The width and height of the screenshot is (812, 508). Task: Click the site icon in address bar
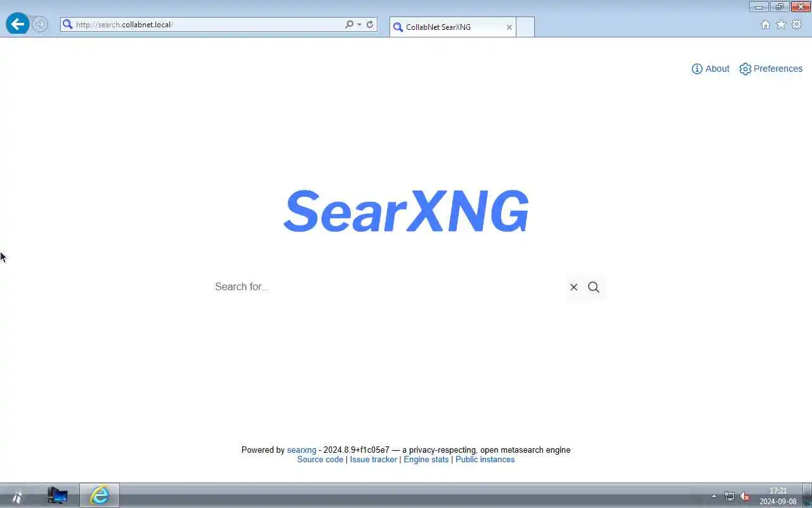(68, 25)
